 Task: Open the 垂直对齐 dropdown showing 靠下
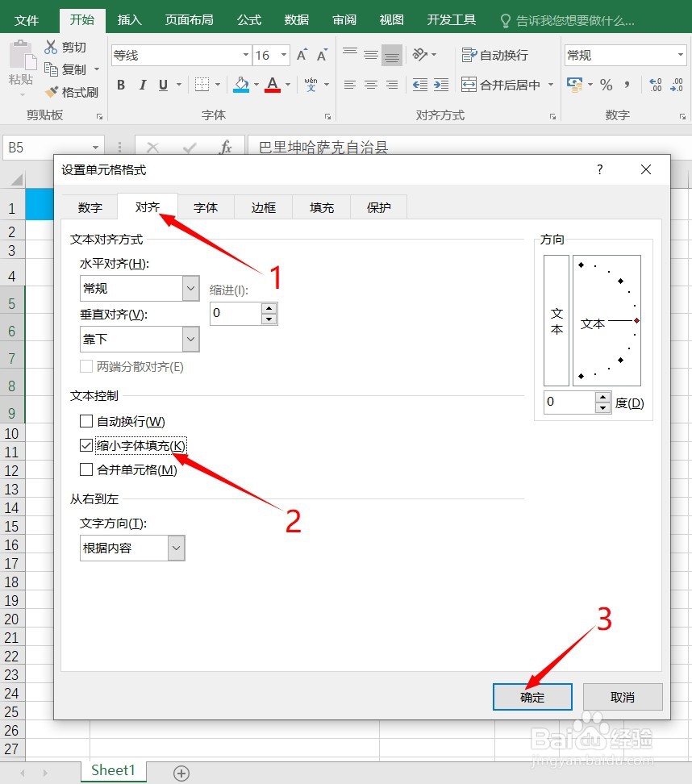(x=189, y=339)
